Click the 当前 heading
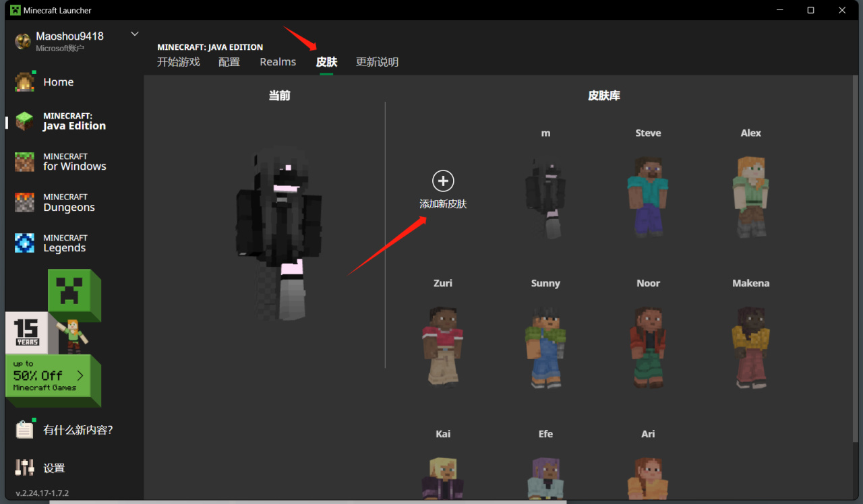 279,96
